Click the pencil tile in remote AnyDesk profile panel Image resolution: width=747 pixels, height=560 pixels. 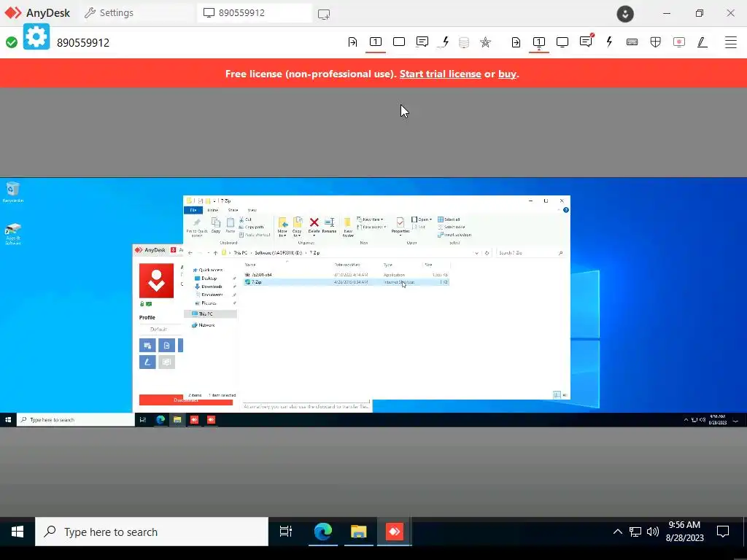147,362
